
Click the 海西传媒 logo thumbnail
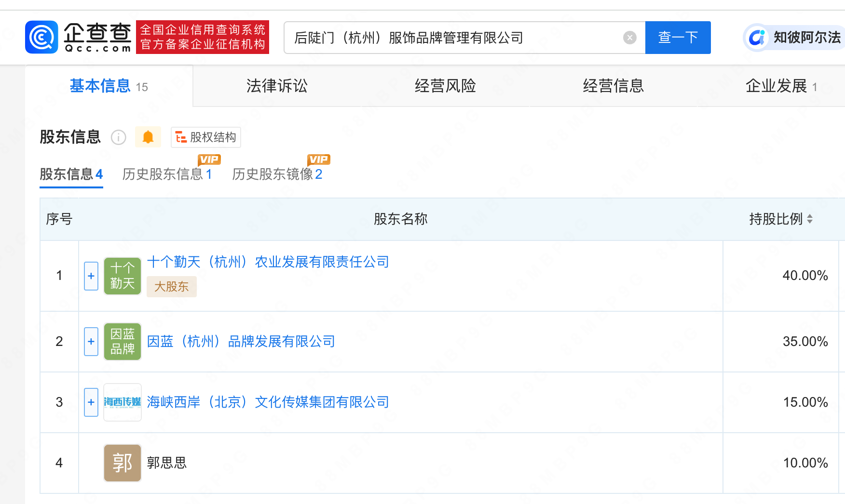coord(123,402)
